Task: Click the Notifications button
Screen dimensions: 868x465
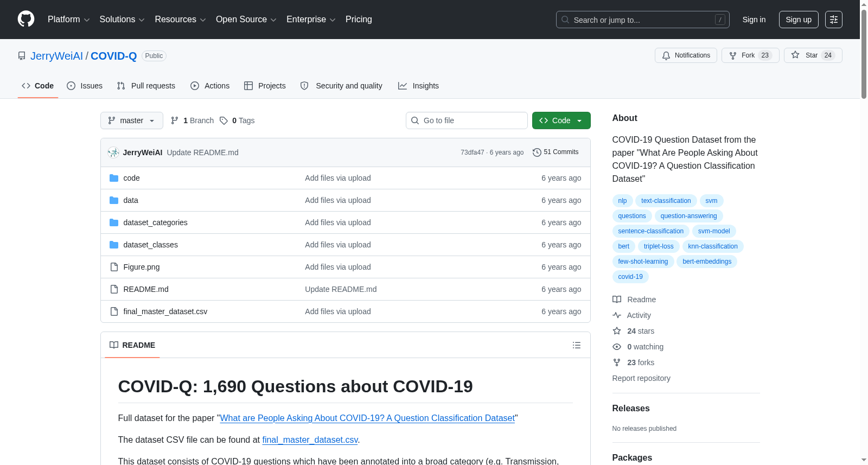Action: [686, 55]
